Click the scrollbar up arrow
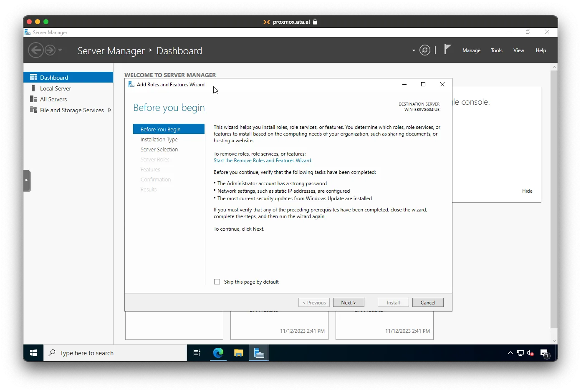The image size is (581, 392). (x=554, y=67)
